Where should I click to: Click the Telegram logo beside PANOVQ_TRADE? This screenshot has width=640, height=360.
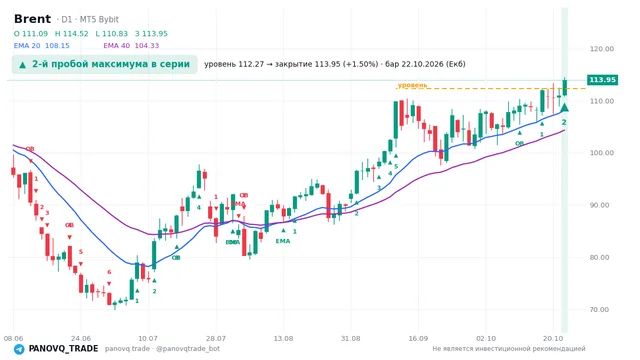[19, 349]
